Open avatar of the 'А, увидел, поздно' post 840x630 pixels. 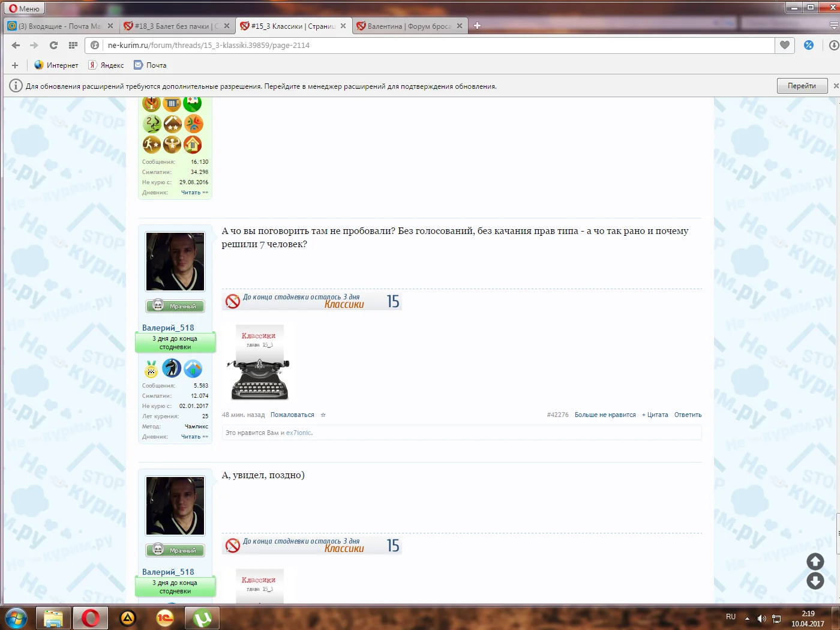coord(175,506)
